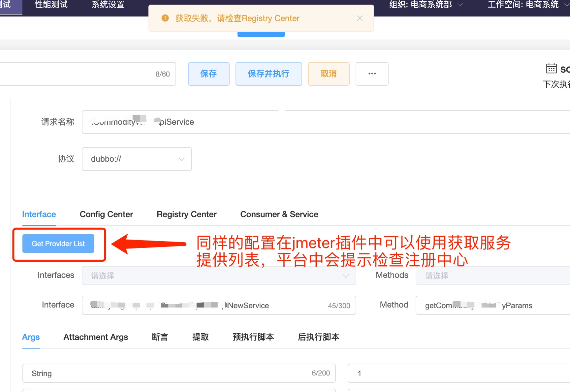Dismiss the Registry Center failure alert
This screenshot has height=392, width=570.
point(359,18)
